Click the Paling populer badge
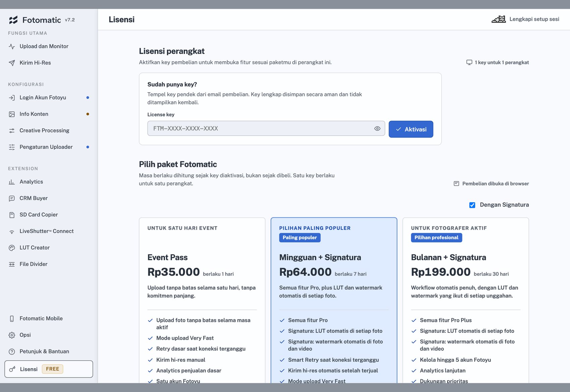The height and width of the screenshot is (392, 570). tap(300, 237)
